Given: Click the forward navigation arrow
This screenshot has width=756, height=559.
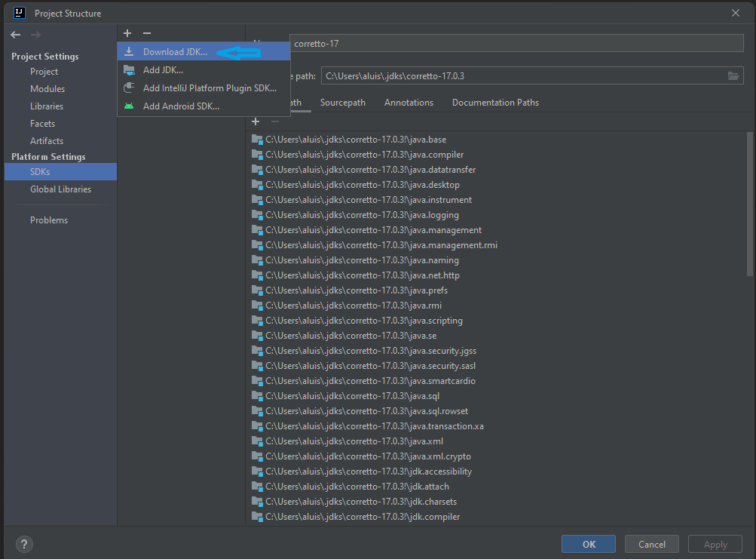Looking at the screenshot, I should 35,35.
